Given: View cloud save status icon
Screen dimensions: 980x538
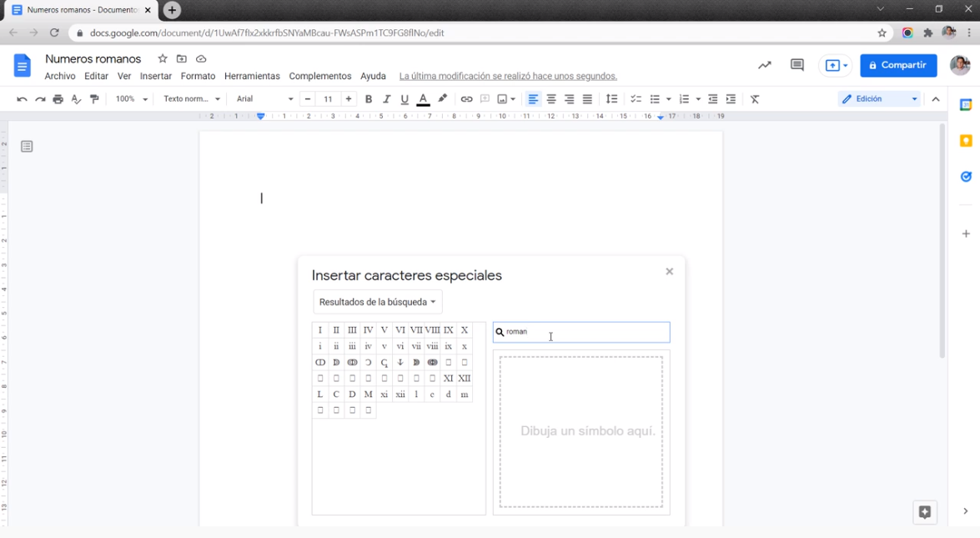Looking at the screenshot, I should (x=201, y=58).
